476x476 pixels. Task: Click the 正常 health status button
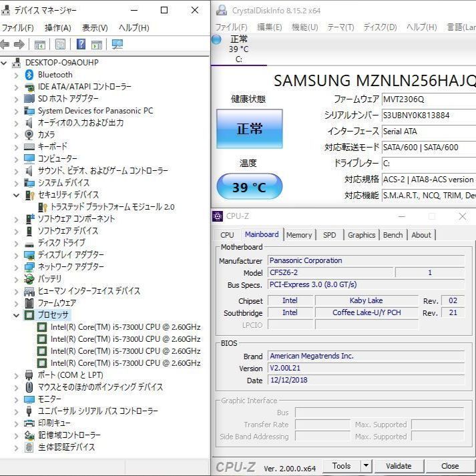[250, 129]
